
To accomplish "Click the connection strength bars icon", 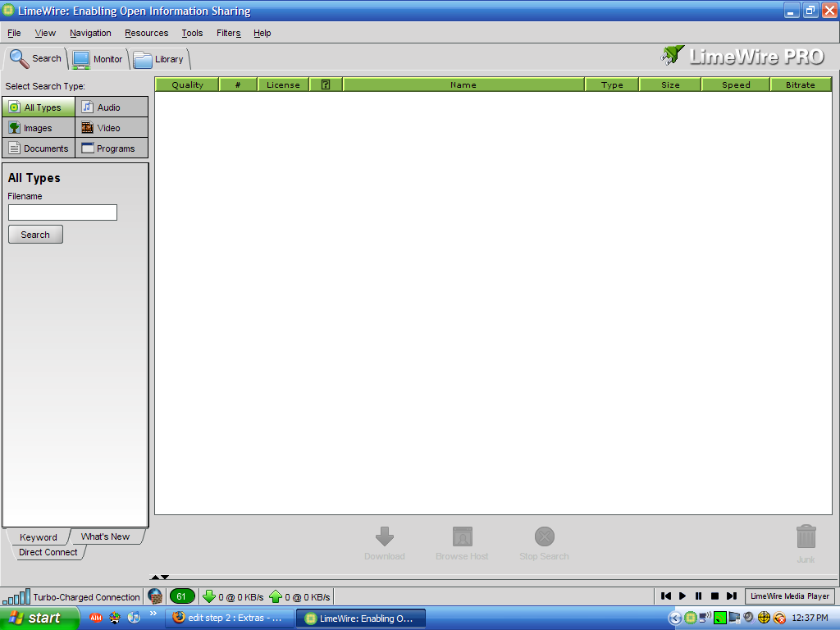I will click(16, 596).
